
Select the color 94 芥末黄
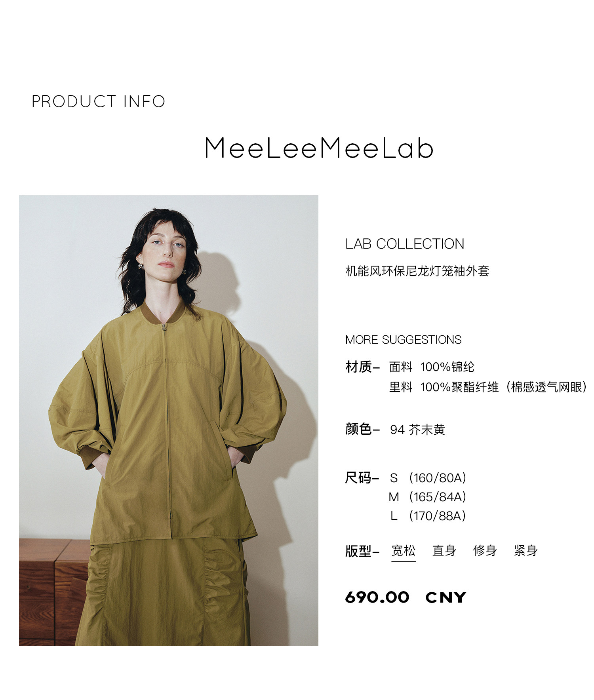point(417,430)
